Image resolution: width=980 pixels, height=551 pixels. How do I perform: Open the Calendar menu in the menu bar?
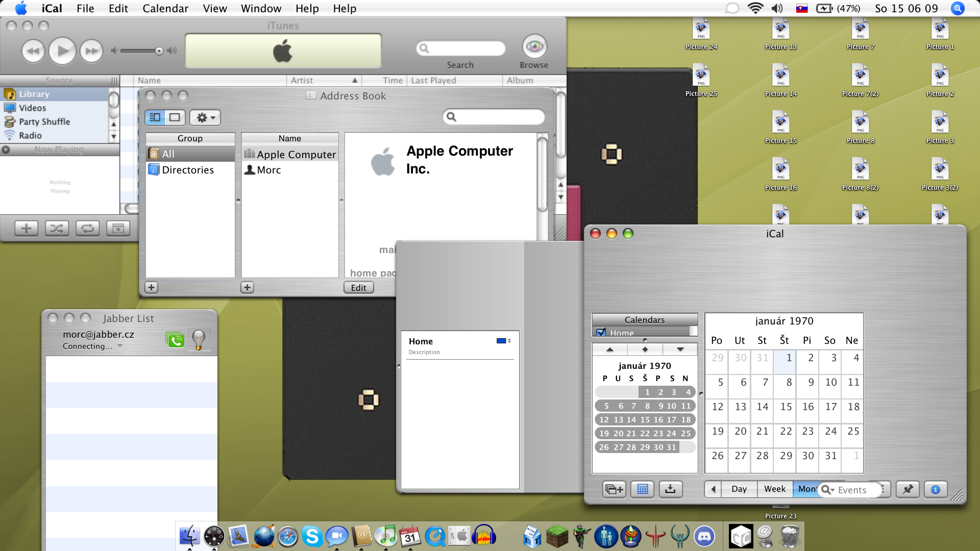click(x=165, y=8)
